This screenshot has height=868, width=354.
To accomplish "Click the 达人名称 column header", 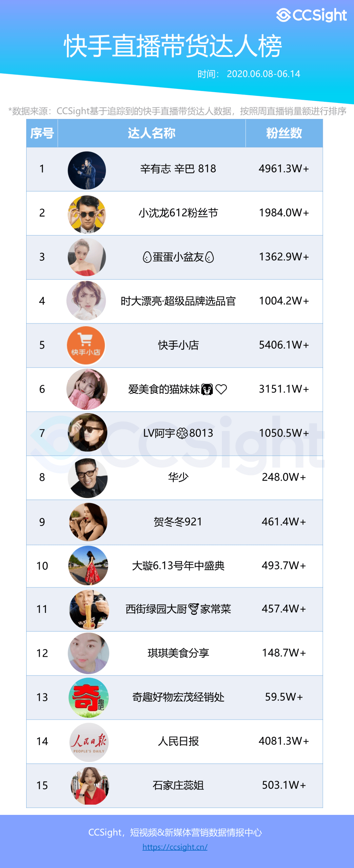I will coord(151,133).
